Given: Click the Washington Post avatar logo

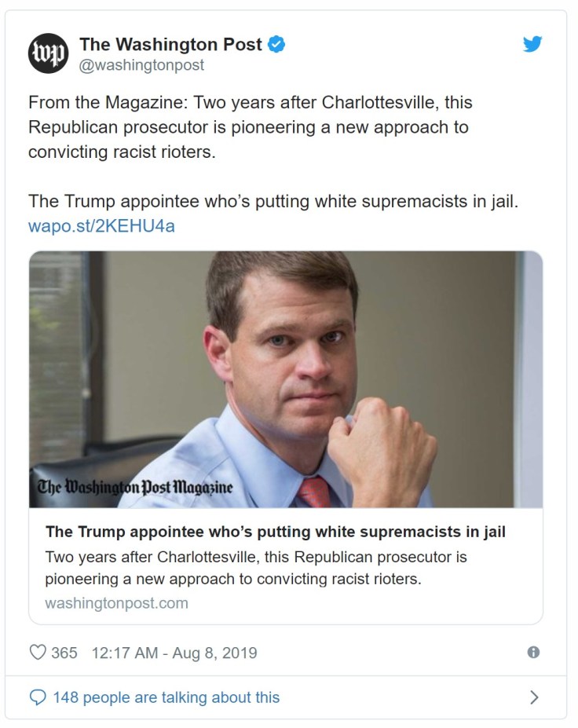Looking at the screenshot, I should [49, 53].
